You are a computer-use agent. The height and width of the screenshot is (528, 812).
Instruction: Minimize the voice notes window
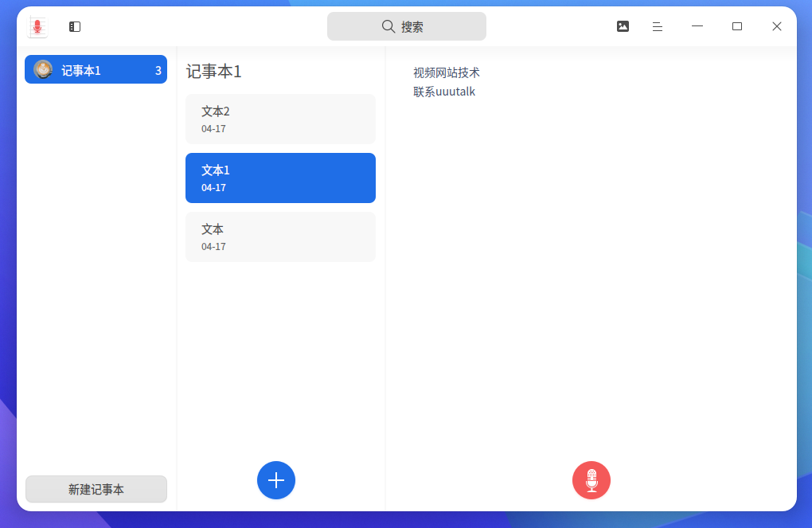pyautogui.click(x=697, y=26)
